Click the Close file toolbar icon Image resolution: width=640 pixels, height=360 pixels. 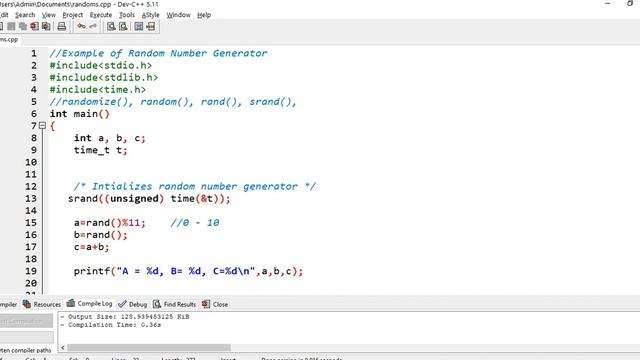[34, 27]
